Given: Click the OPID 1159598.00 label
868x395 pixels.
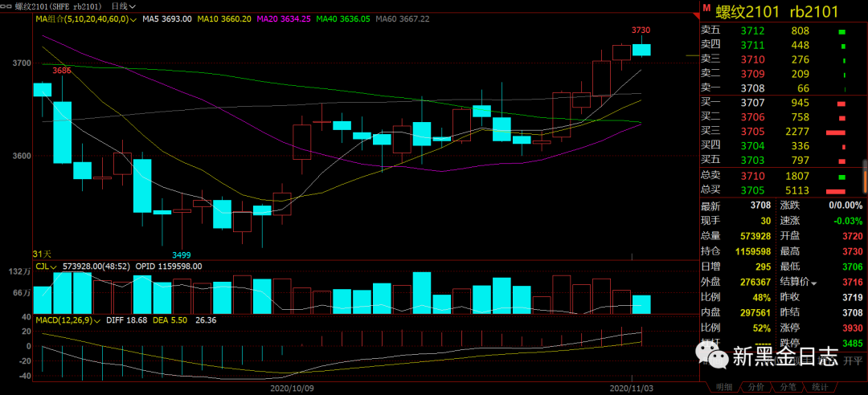Looking at the screenshot, I should click(169, 266).
